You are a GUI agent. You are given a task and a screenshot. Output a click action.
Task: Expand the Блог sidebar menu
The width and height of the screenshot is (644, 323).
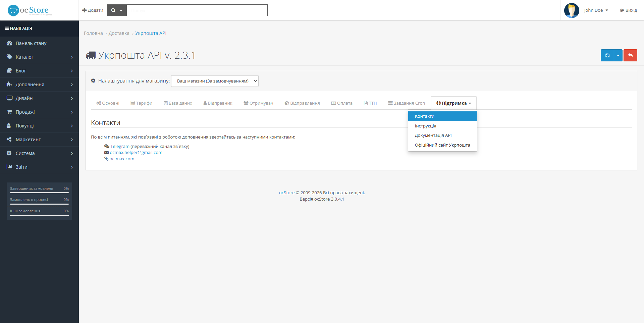[x=39, y=71]
